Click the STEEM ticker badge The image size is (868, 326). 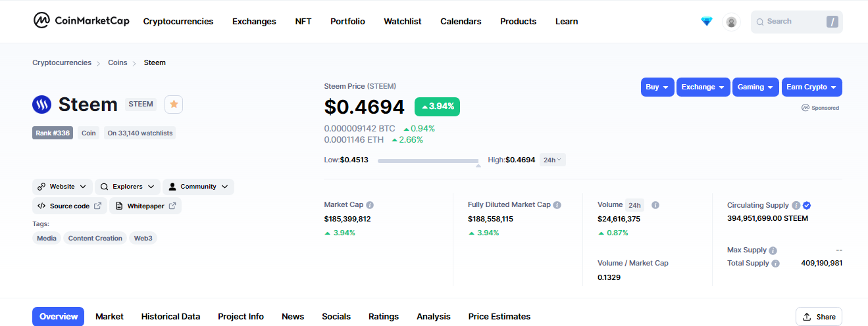[141, 104]
